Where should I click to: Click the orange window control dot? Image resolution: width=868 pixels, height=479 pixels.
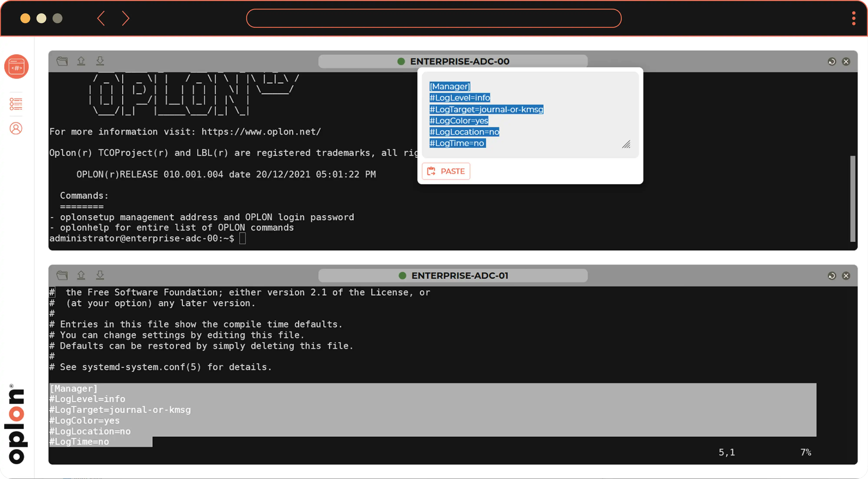point(25,18)
